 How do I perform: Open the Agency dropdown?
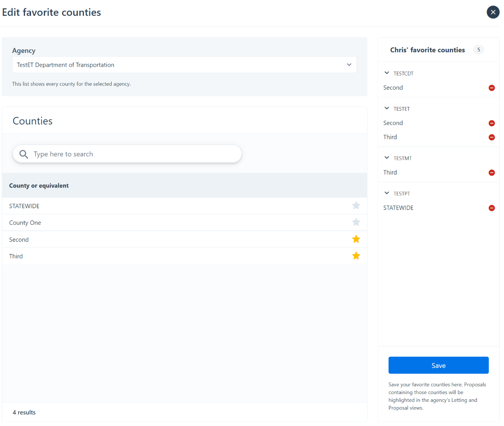click(184, 65)
